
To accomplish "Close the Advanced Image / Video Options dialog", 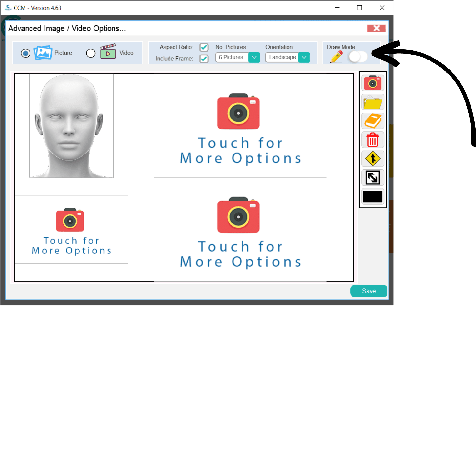I will 376,28.
